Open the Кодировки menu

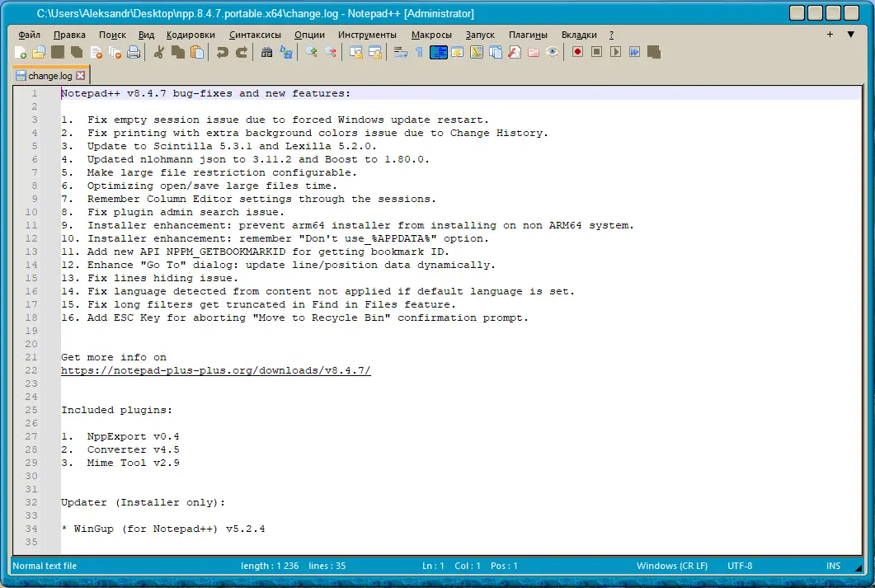click(191, 35)
